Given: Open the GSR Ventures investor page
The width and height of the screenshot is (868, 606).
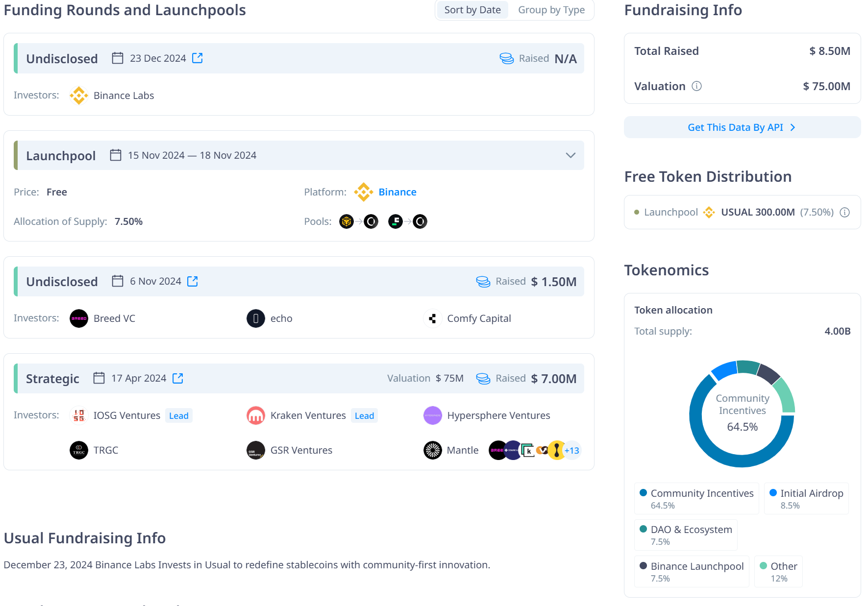Looking at the screenshot, I should click(301, 450).
